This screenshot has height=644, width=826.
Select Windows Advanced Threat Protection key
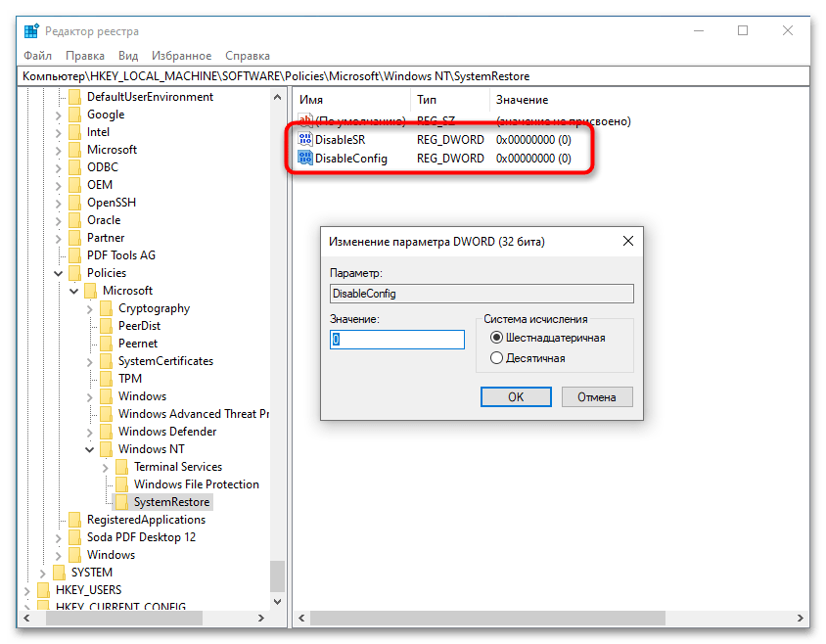tap(194, 414)
